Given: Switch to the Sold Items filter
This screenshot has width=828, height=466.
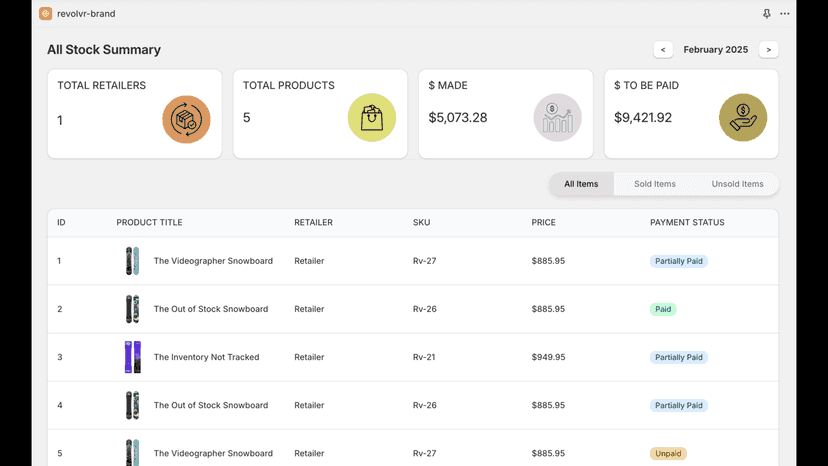Looking at the screenshot, I should 655,184.
